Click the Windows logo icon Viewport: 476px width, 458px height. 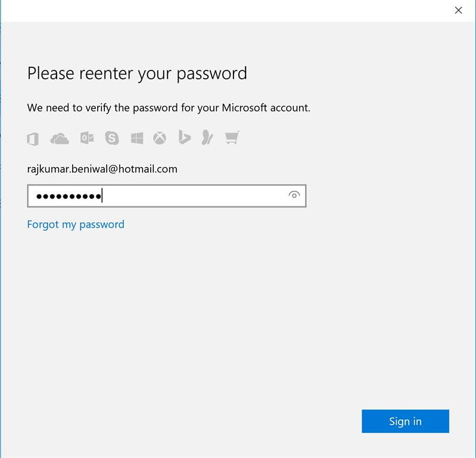click(137, 138)
